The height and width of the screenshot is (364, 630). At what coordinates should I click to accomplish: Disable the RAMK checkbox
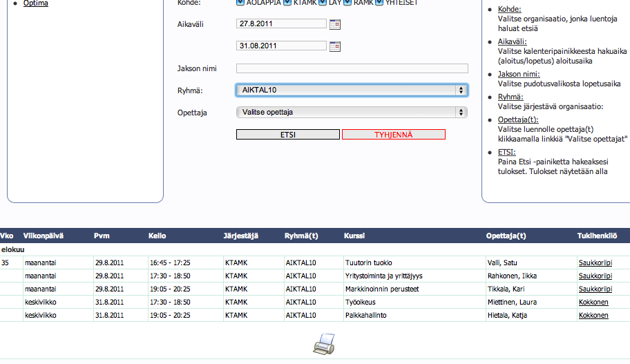pyautogui.click(x=347, y=3)
